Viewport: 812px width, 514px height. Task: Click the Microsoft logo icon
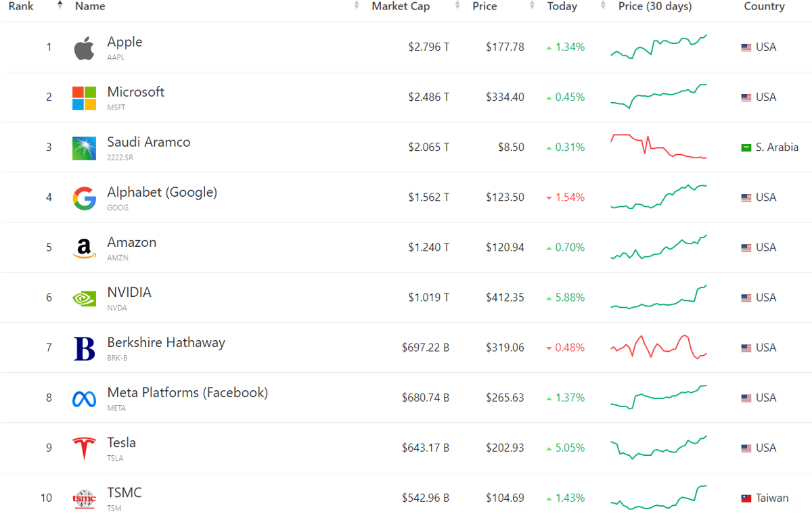click(85, 98)
